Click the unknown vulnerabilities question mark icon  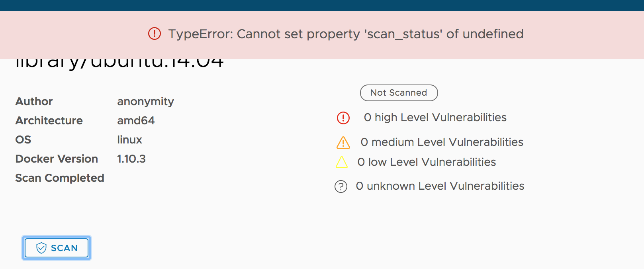[x=341, y=187]
